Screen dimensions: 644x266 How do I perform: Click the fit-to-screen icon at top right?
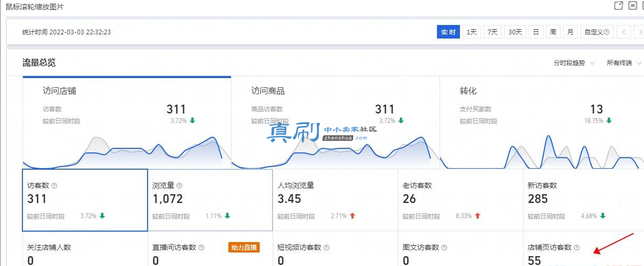633,6
